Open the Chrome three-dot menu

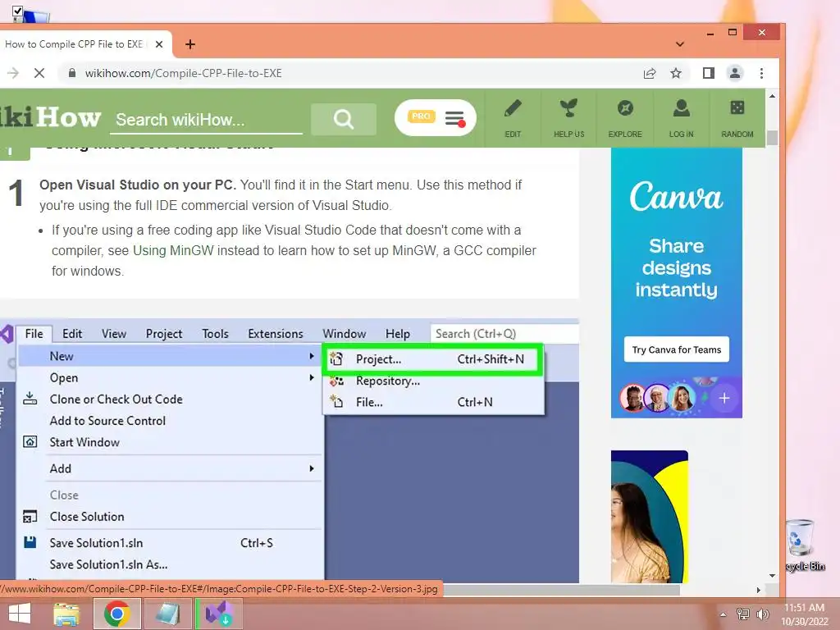click(761, 73)
